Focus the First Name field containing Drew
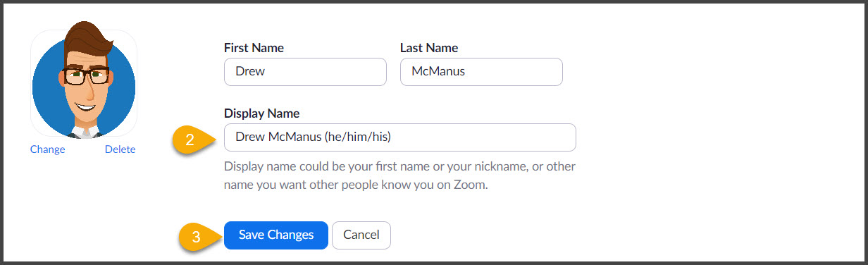Viewport: 868px width, 265px height. click(x=305, y=72)
